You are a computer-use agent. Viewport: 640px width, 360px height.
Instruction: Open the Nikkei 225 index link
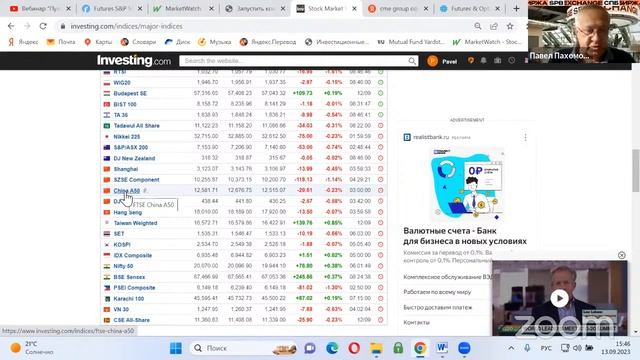click(127, 137)
